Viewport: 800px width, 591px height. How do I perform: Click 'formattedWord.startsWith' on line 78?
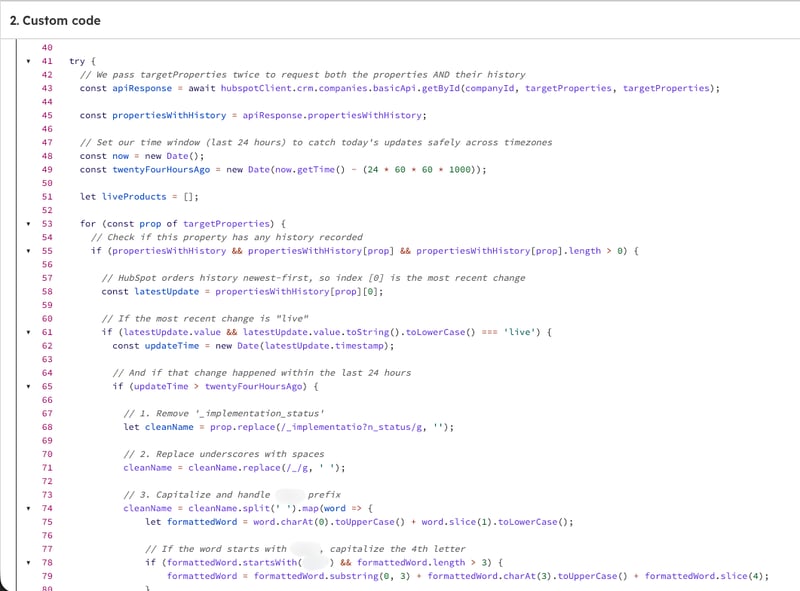(x=232, y=562)
